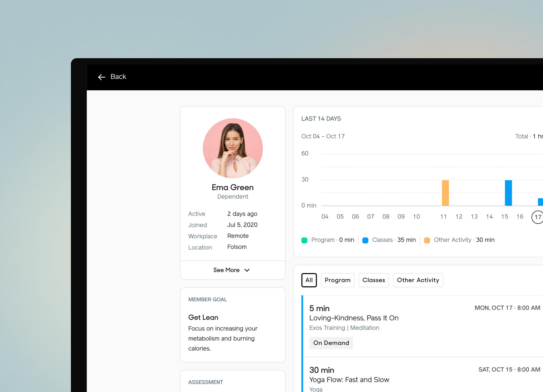Screen dimensions: 543x392
Task: Click Ema Green's profile photo
Action: (233, 148)
